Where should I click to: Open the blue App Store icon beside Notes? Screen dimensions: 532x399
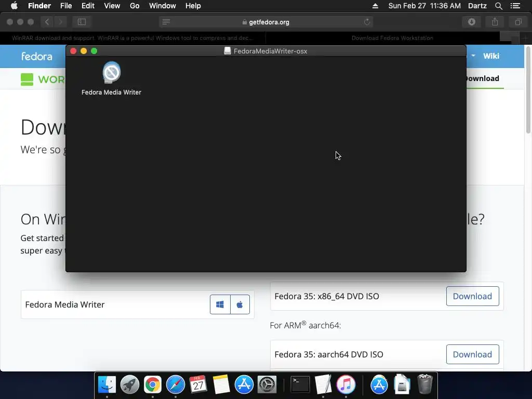coord(244,385)
